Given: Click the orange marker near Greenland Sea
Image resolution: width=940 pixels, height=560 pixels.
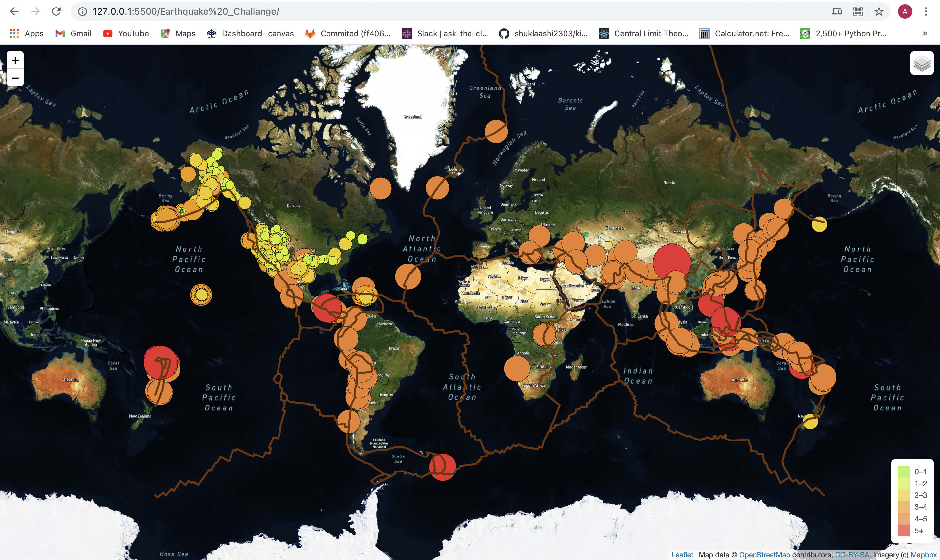Looking at the screenshot, I should (496, 131).
